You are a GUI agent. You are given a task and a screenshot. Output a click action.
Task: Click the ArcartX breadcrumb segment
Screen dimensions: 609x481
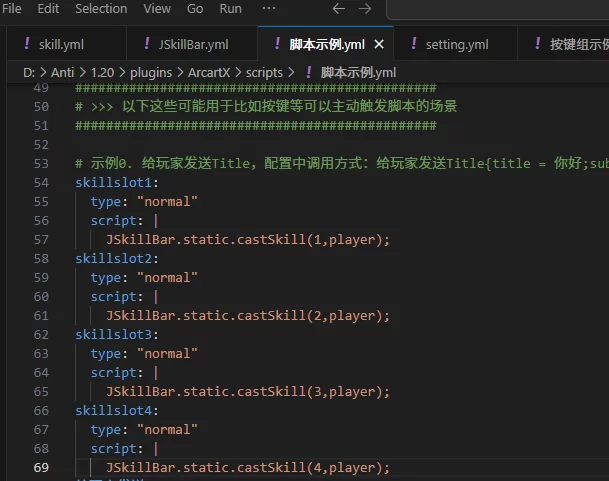[209, 73]
